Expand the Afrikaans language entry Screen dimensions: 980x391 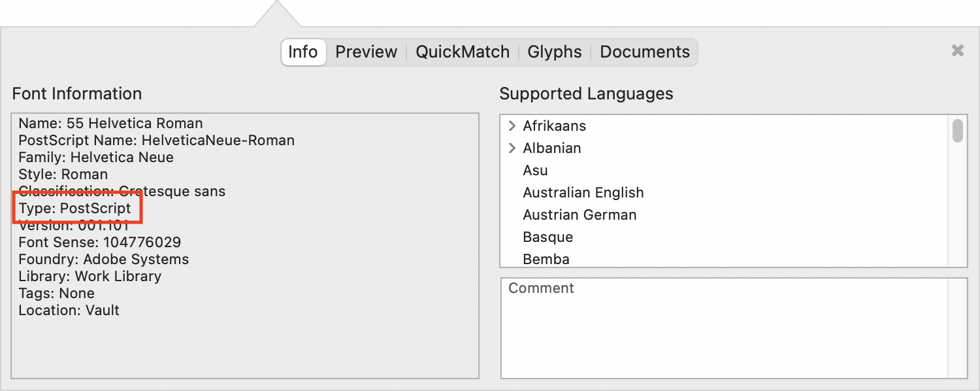coord(512,126)
